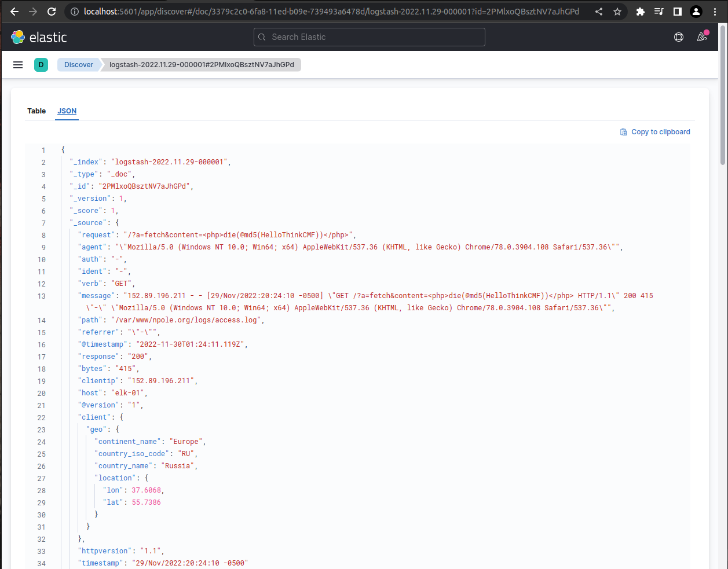This screenshot has width=728, height=569.
Task: Click the "_index" key on line 2
Action: 86,162
